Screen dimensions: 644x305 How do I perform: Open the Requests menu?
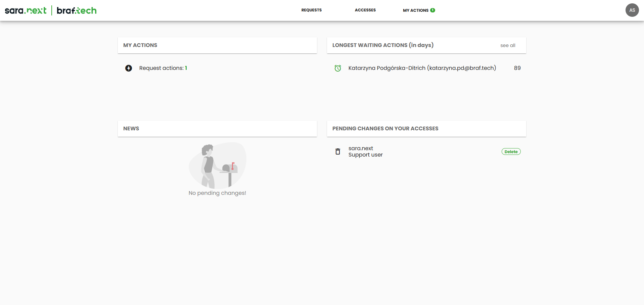click(311, 10)
